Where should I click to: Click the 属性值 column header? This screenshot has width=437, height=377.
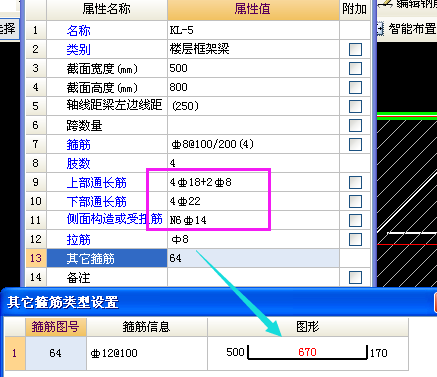(253, 9)
